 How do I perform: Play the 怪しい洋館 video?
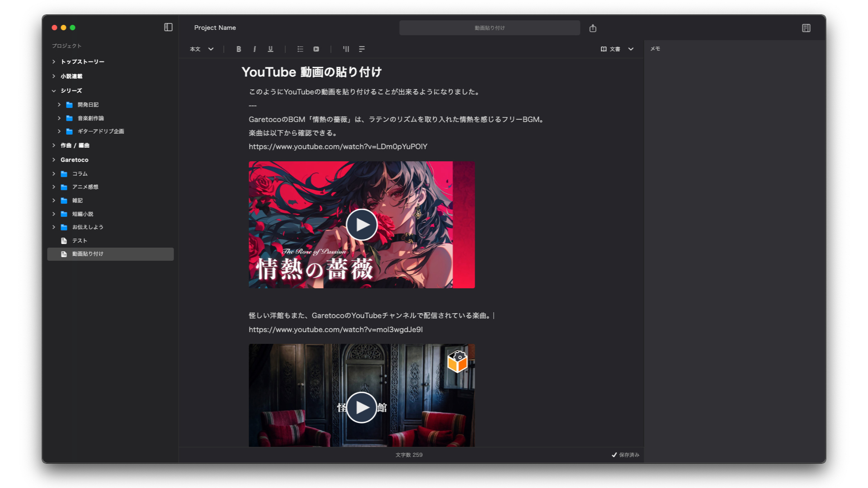[362, 407]
